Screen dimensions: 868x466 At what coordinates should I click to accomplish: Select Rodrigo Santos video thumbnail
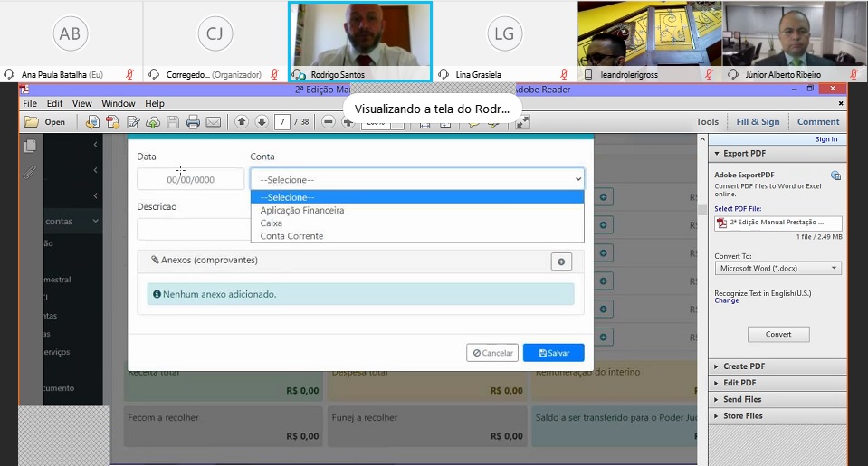360,34
